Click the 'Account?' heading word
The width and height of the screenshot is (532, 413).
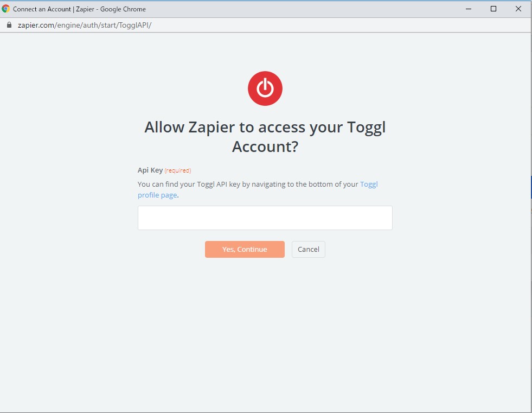[265, 147]
